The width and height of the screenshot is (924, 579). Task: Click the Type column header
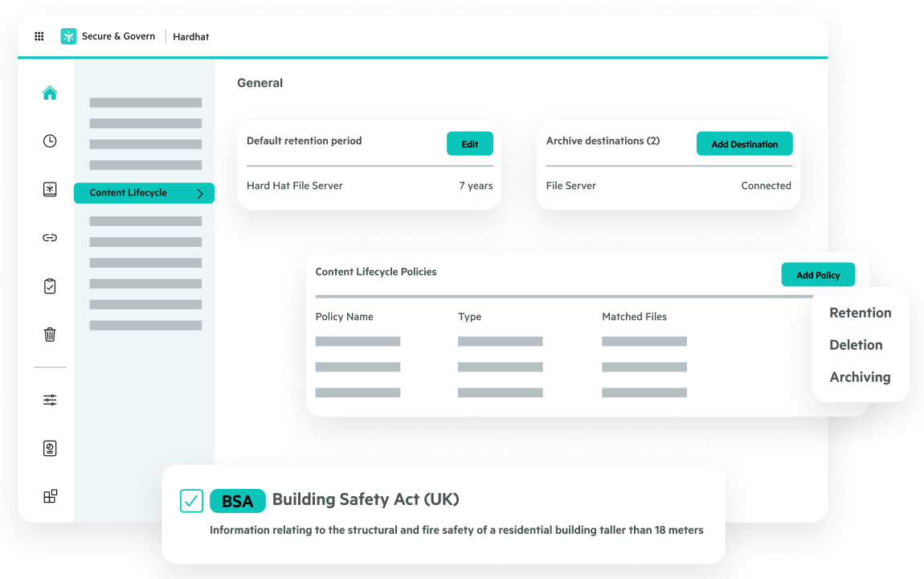click(x=470, y=317)
